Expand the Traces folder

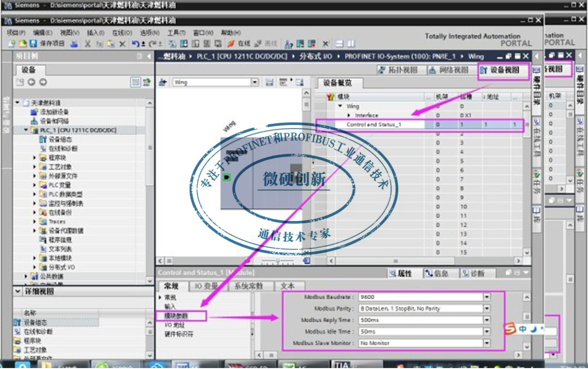coord(34,221)
